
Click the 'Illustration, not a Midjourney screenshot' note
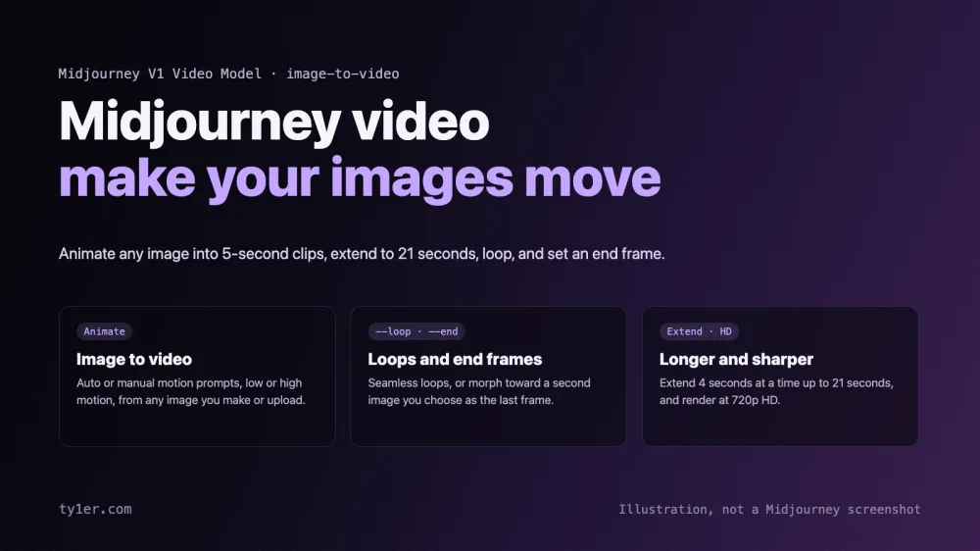(769, 510)
